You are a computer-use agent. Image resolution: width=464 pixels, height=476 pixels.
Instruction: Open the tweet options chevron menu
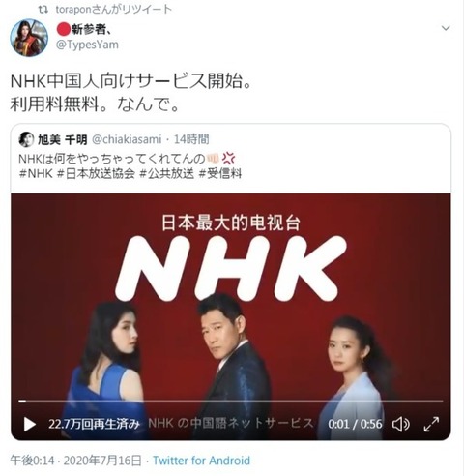click(446, 28)
